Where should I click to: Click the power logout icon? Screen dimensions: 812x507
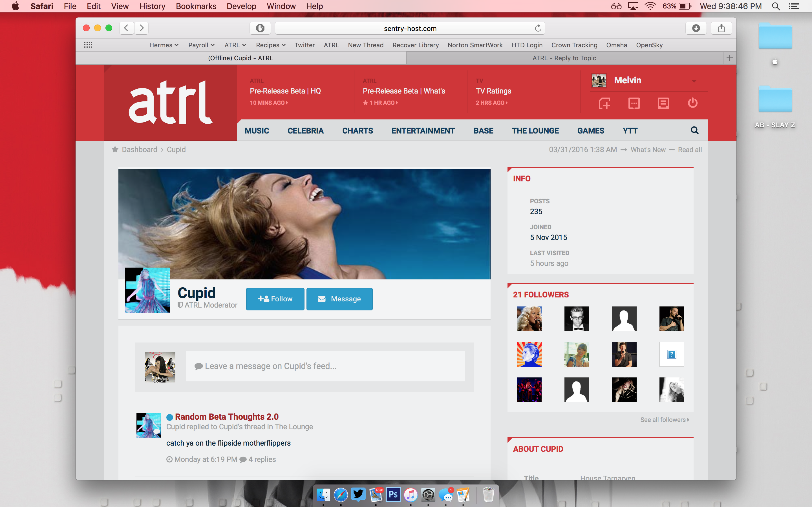(692, 103)
